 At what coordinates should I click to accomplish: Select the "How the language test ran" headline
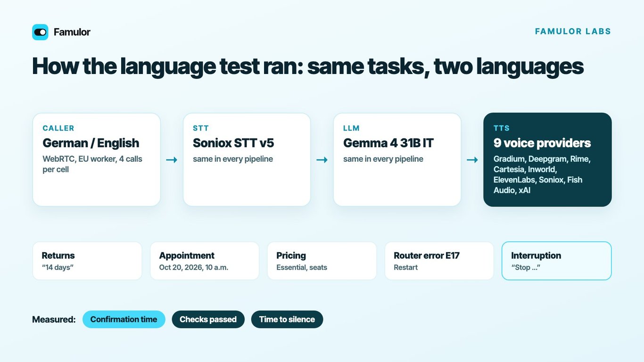pos(308,66)
